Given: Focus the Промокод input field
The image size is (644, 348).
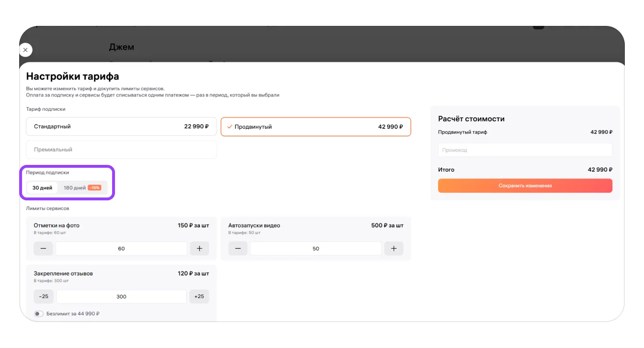Looking at the screenshot, I should tap(525, 150).
